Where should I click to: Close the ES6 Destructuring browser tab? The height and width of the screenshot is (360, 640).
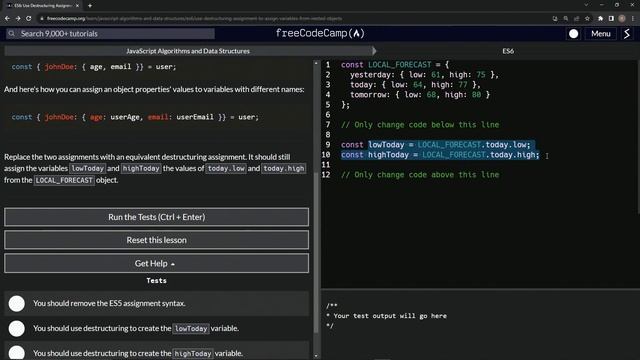[x=77, y=6]
